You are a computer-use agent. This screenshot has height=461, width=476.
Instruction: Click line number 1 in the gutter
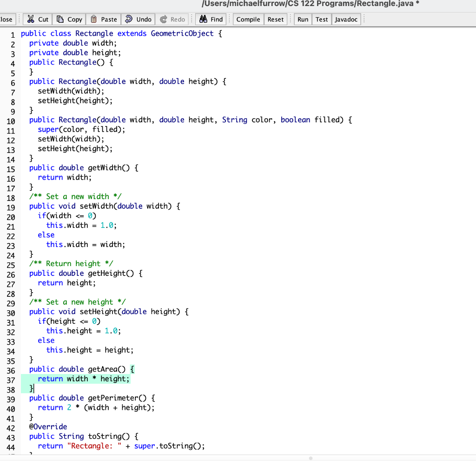[x=13, y=34]
